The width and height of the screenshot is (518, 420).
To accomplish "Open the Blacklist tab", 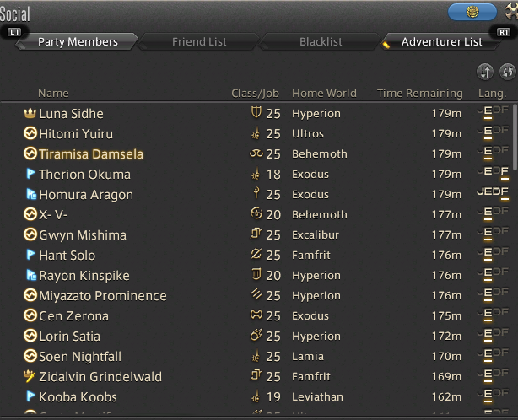I will coord(321,42).
